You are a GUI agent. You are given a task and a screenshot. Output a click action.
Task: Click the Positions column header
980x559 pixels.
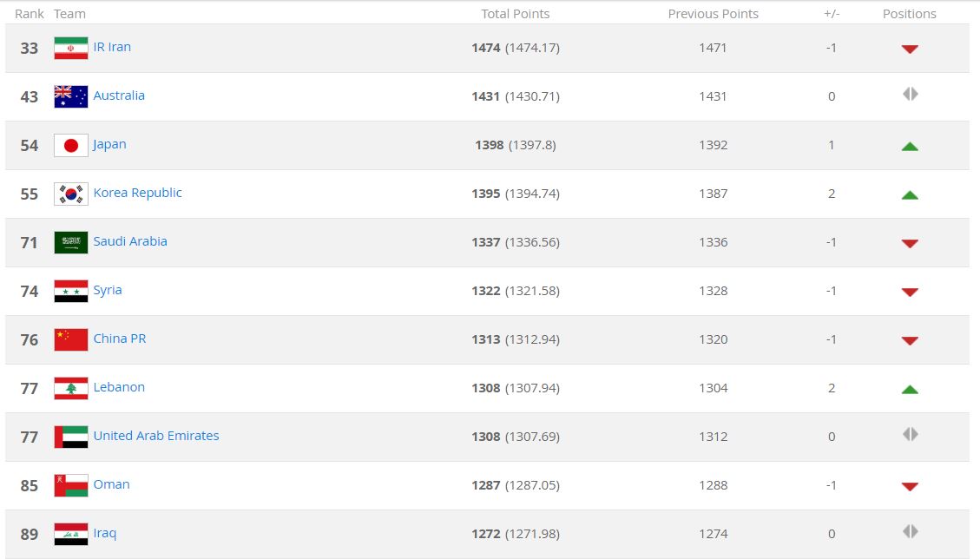[x=909, y=14]
